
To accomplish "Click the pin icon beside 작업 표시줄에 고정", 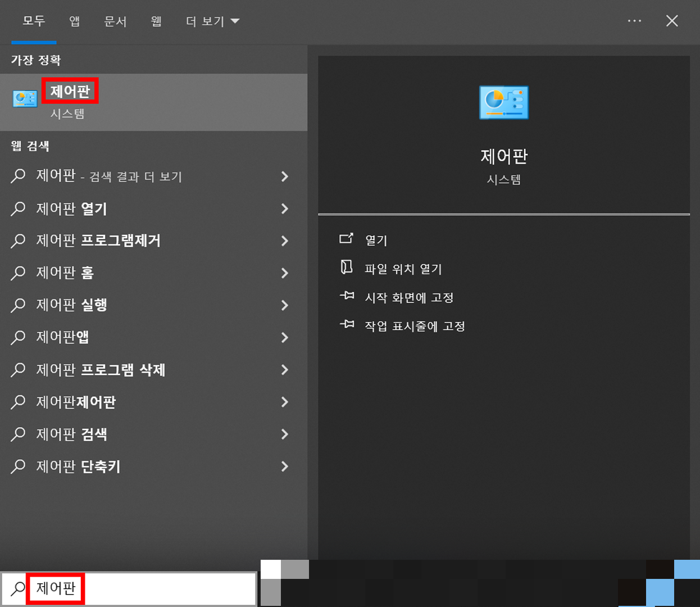I will click(x=347, y=324).
